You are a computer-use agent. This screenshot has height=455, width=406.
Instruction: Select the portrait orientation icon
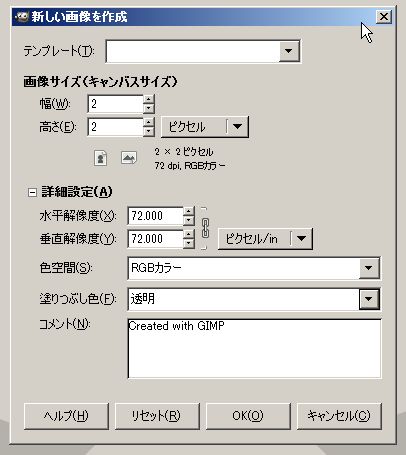click(x=100, y=158)
